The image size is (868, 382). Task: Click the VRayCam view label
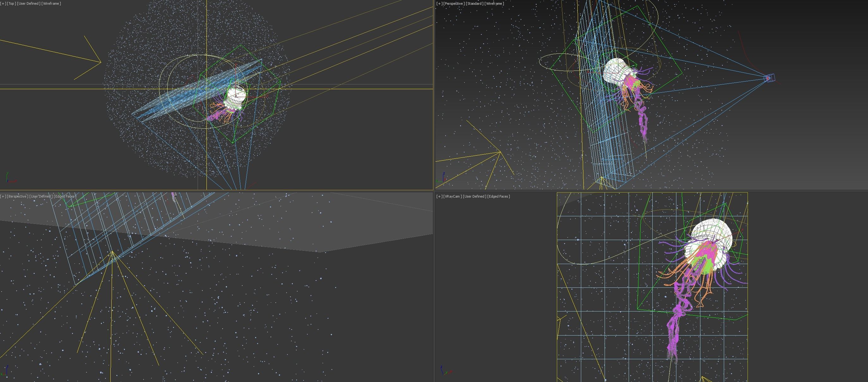pos(452,196)
